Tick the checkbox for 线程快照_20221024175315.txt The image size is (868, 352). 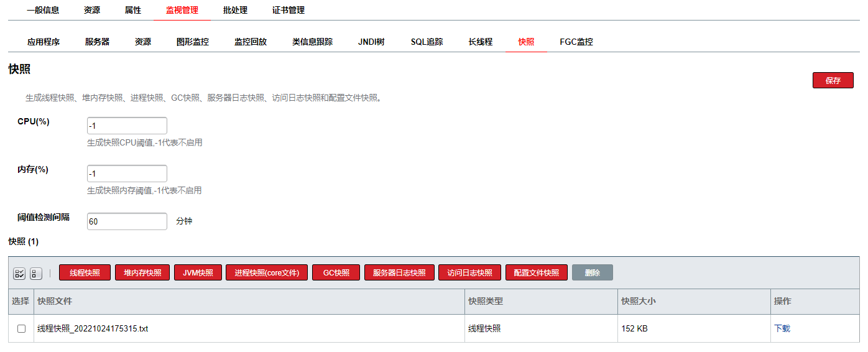(22, 328)
